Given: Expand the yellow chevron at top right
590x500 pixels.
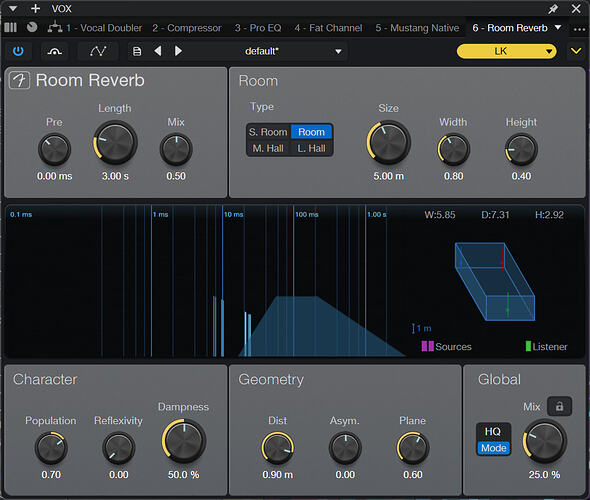Looking at the screenshot, I should click(x=576, y=51).
